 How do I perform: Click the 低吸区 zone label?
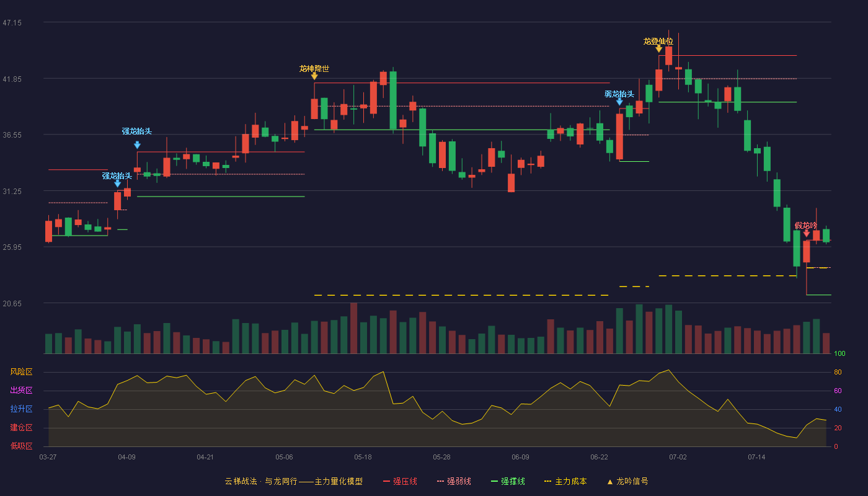21,446
